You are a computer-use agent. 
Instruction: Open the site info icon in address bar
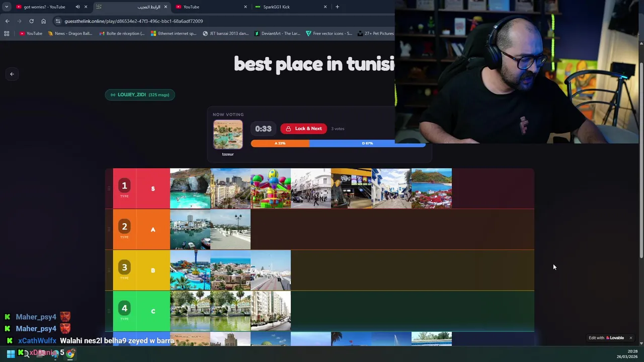click(x=58, y=21)
